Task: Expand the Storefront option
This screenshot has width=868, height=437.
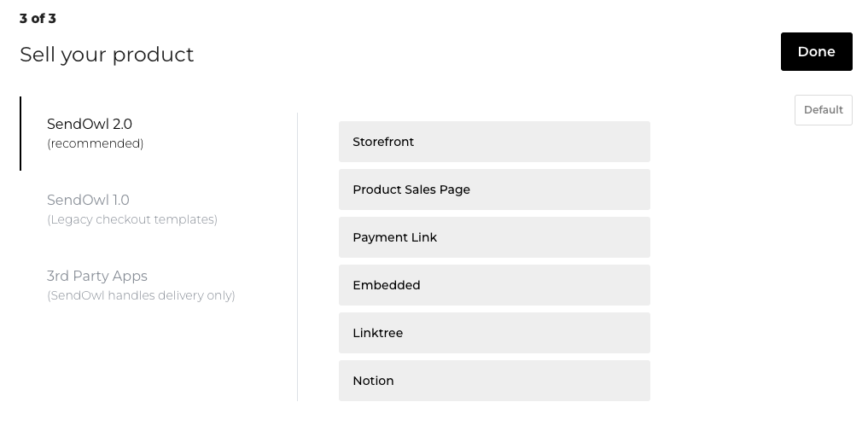Action: click(494, 142)
